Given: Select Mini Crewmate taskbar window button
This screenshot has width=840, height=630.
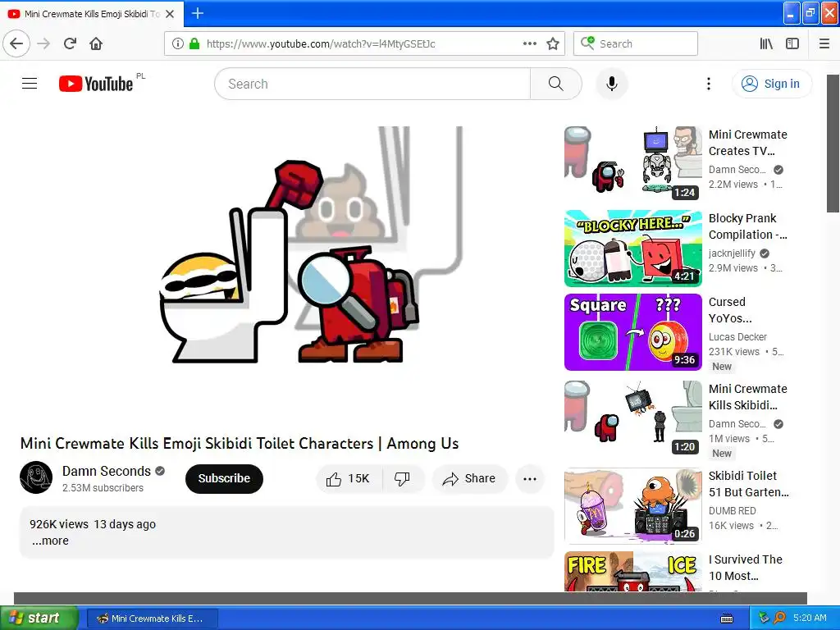Looking at the screenshot, I should (152, 619).
